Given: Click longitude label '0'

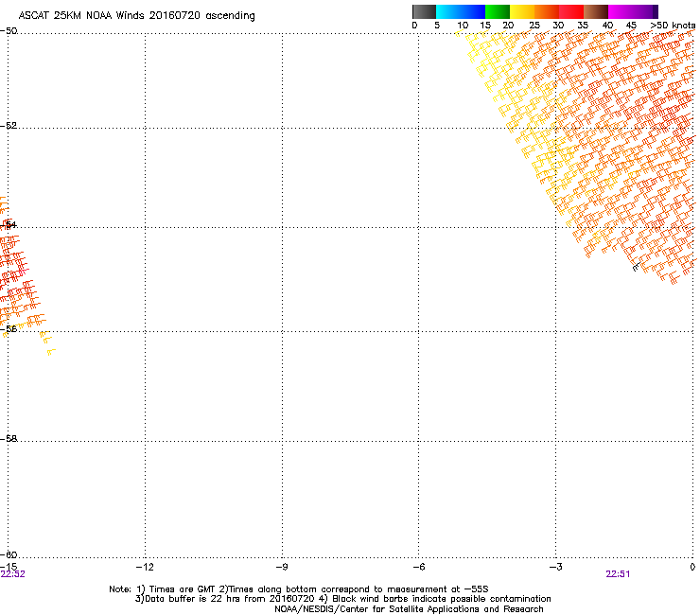Looking at the screenshot, I should [x=692, y=567].
